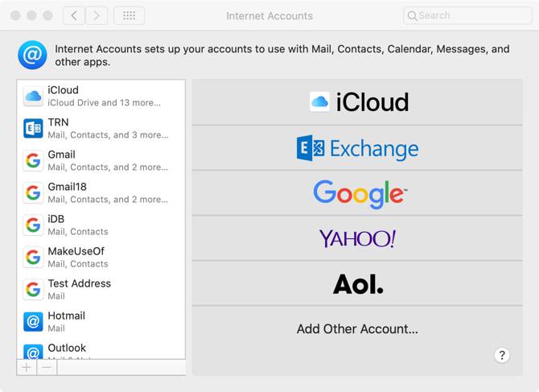The image size is (539, 392).
Task: Select the Test Address account name
Action: pyautogui.click(x=80, y=283)
